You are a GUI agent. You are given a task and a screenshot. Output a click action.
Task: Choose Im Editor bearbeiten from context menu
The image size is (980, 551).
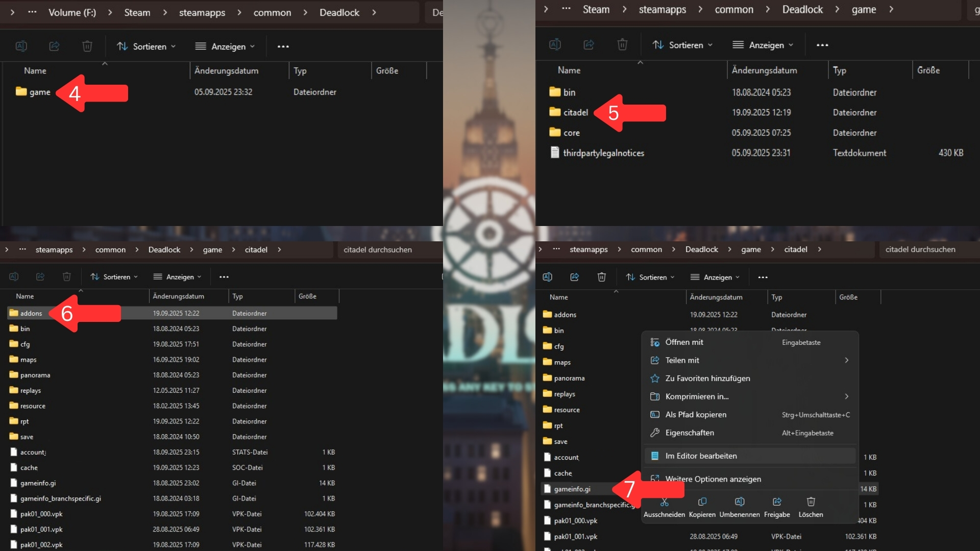[701, 456]
